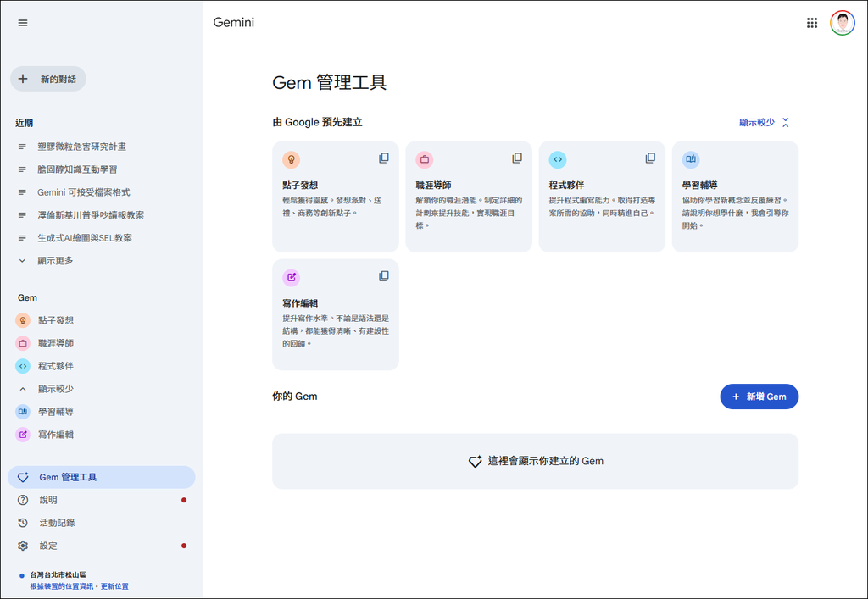This screenshot has width=868, height=599.
Task: Start a chat with 新的對話 button
Action: [48, 79]
